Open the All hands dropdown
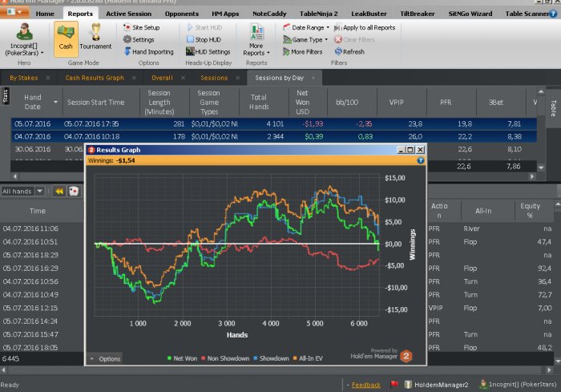The width and height of the screenshot is (561, 392). [22, 191]
